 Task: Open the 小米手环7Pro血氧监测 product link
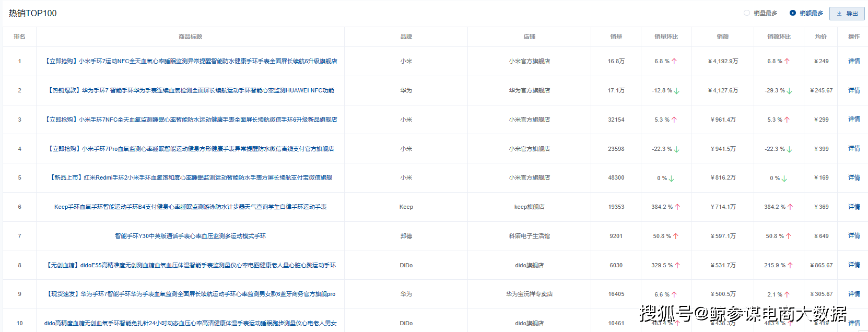191,149
